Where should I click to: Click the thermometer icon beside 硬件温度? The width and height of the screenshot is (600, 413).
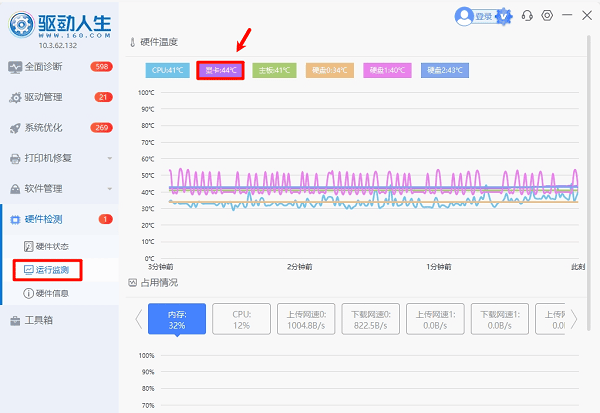click(132, 42)
